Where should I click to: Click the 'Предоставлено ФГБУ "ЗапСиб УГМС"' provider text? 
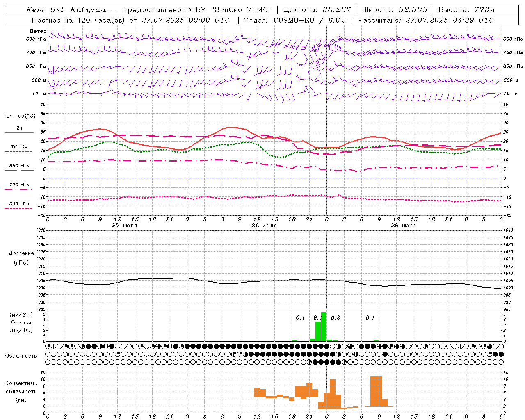pyautogui.click(x=197, y=10)
